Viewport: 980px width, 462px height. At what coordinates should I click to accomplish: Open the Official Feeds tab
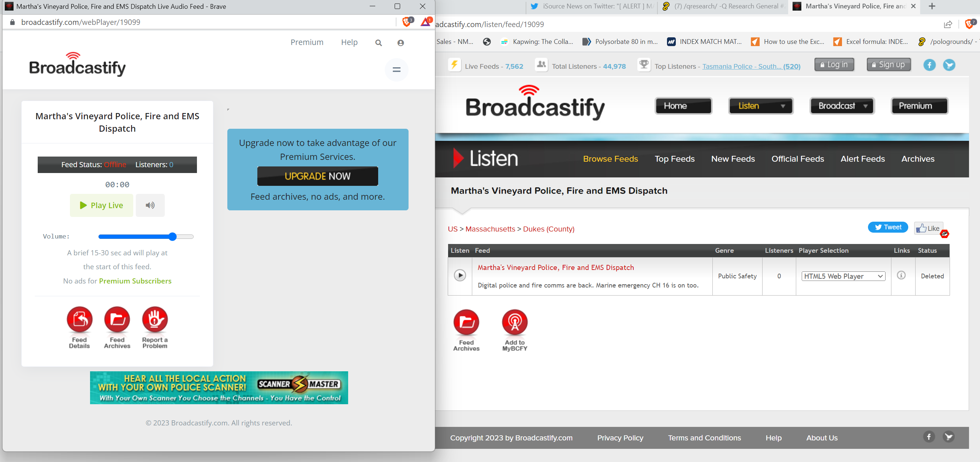797,159
